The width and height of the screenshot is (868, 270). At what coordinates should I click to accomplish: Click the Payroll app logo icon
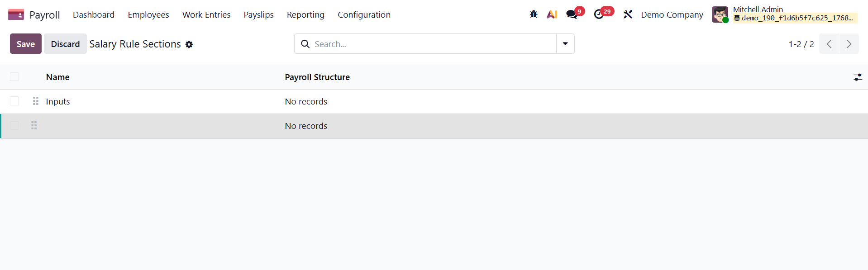coord(16,14)
